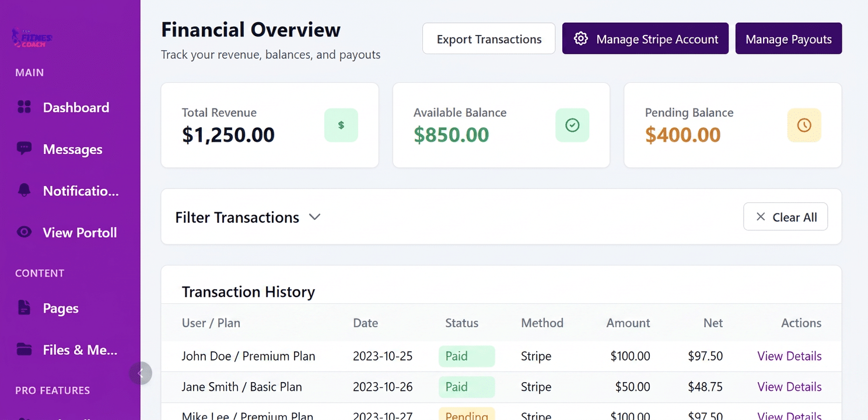
Task: Select Pages under Content
Action: point(70,308)
